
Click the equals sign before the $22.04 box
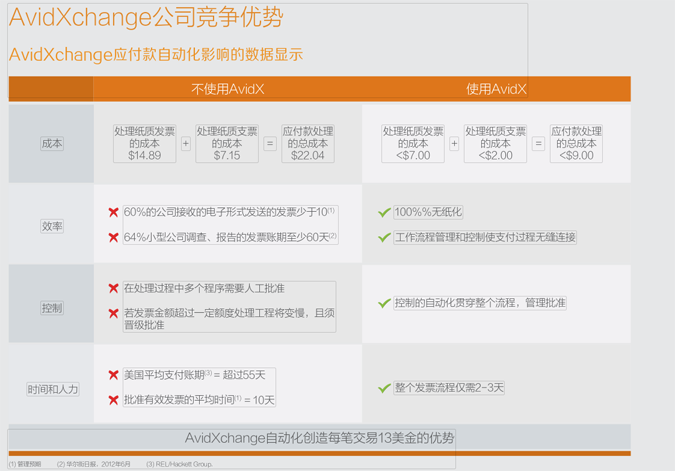pyautogui.click(x=270, y=143)
